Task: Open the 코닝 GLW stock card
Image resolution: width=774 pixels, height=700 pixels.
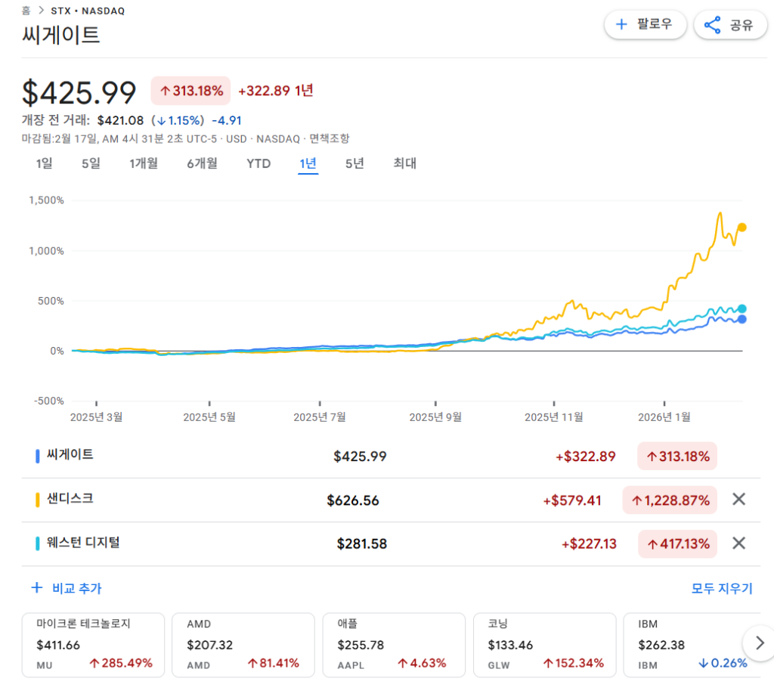Action: tap(543, 644)
